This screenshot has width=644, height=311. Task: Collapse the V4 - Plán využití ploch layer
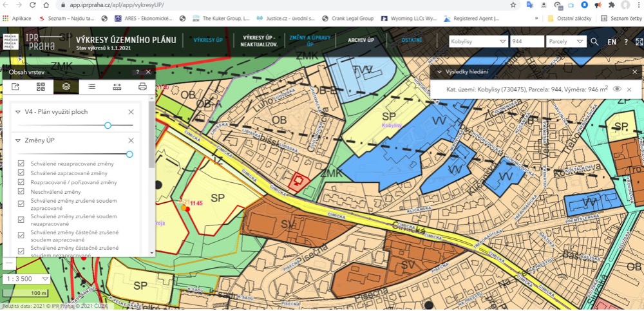(17, 112)
